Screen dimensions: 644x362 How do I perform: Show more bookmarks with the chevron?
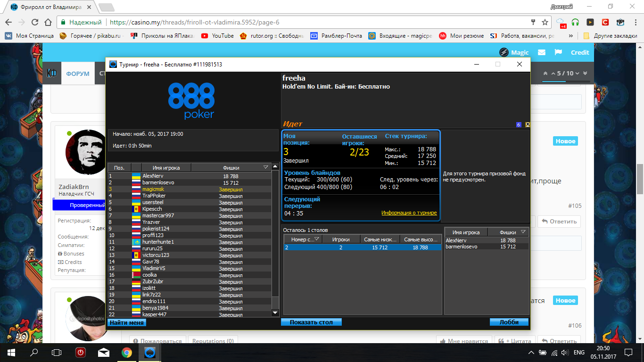[571, 36]
